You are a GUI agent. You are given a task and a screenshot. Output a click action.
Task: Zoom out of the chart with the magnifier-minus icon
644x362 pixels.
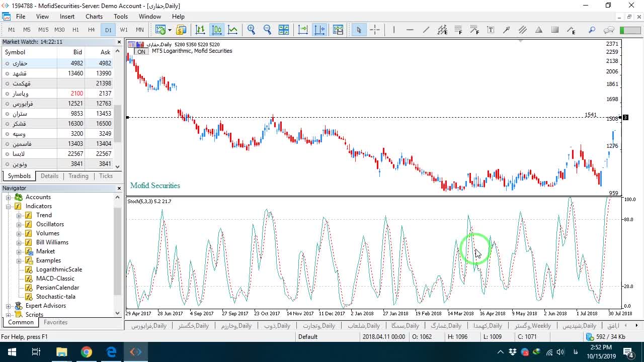coord(267,30)
